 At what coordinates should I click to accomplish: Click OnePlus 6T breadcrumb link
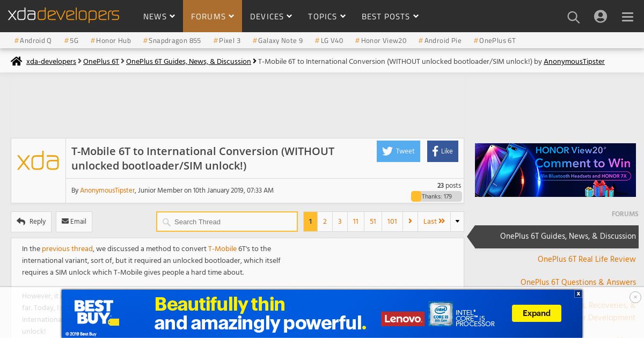click(101, 62)
